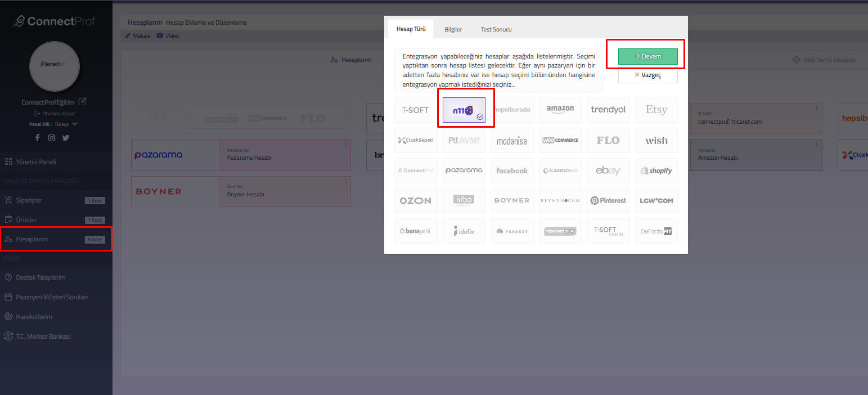
Task: Click the ConnectProf logo at top
Action: click(x=55, y=21)
